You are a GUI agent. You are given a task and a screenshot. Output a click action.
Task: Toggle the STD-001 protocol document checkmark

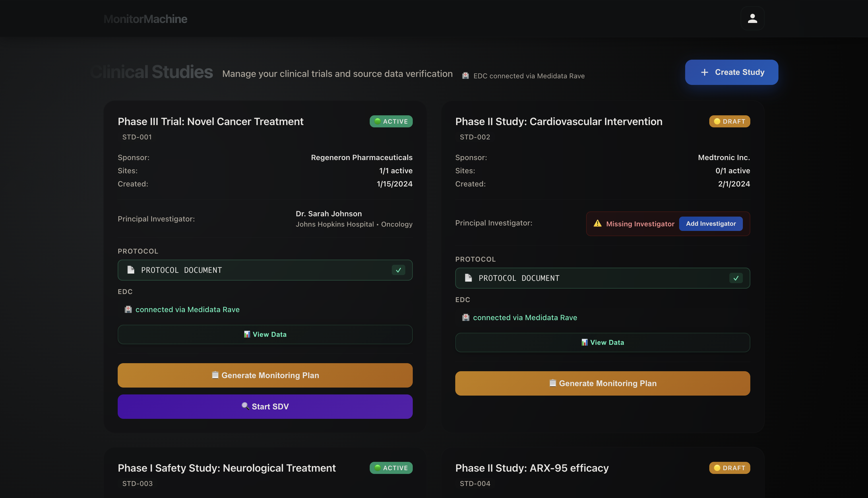pos(398,270)
